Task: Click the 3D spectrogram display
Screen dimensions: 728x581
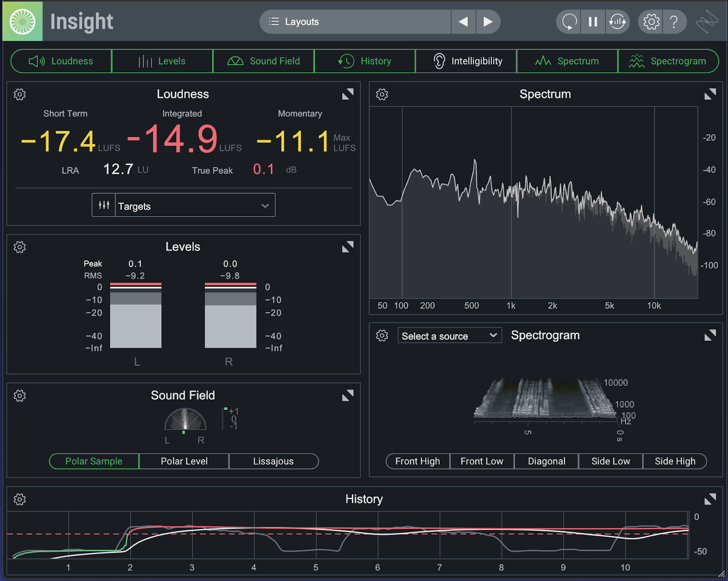Action: point(545,399)
